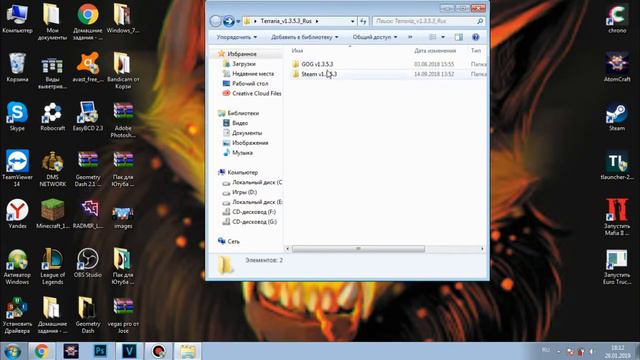640x360 pixels.
Task: Click Terraria_v1.3.5.3_Rus in the address path
Action: pyautogui.click(x=286, y=21)
